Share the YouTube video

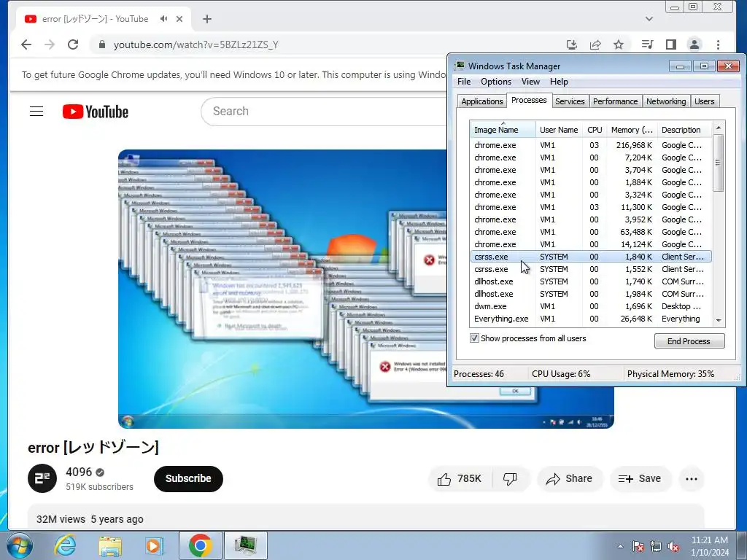pos(570,478)
